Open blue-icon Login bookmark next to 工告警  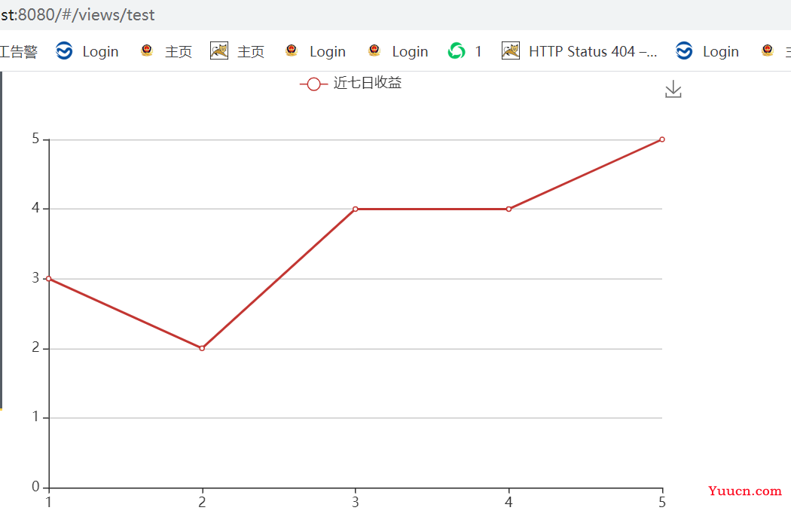point(87,51)
